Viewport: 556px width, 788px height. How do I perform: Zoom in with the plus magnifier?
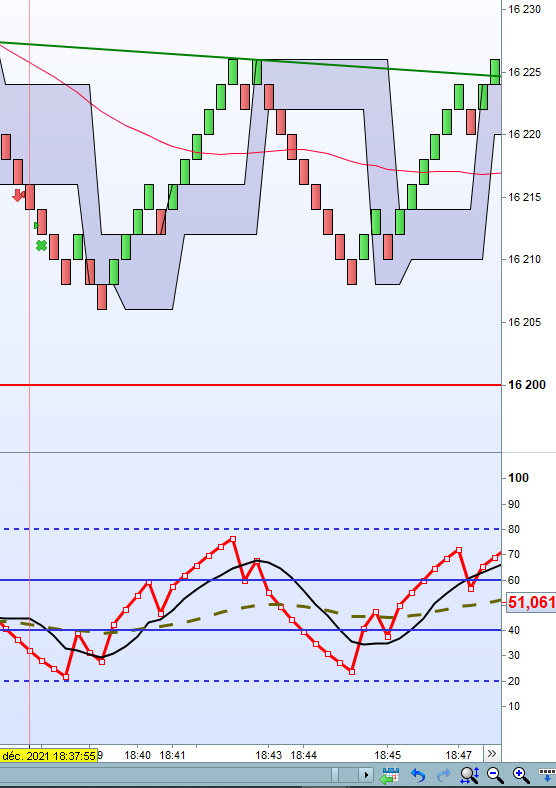[521, 775]
